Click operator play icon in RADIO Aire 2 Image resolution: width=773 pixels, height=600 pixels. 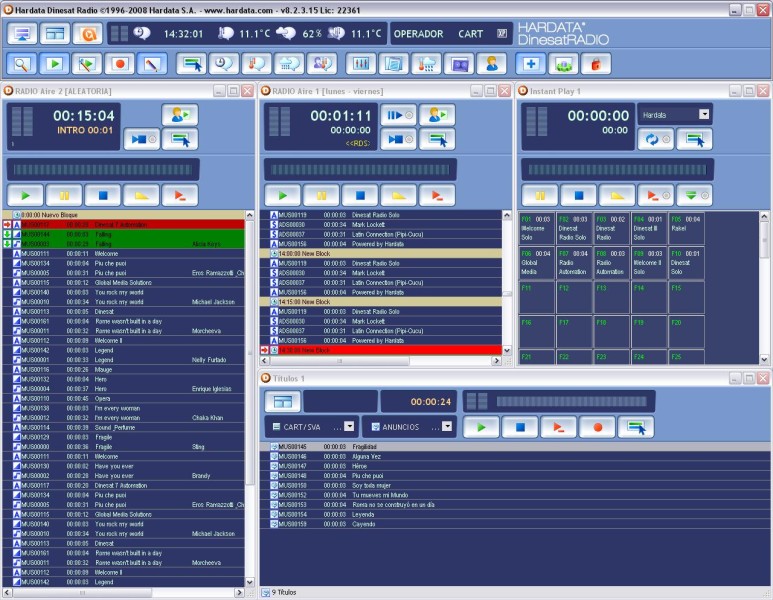[180, 115]
